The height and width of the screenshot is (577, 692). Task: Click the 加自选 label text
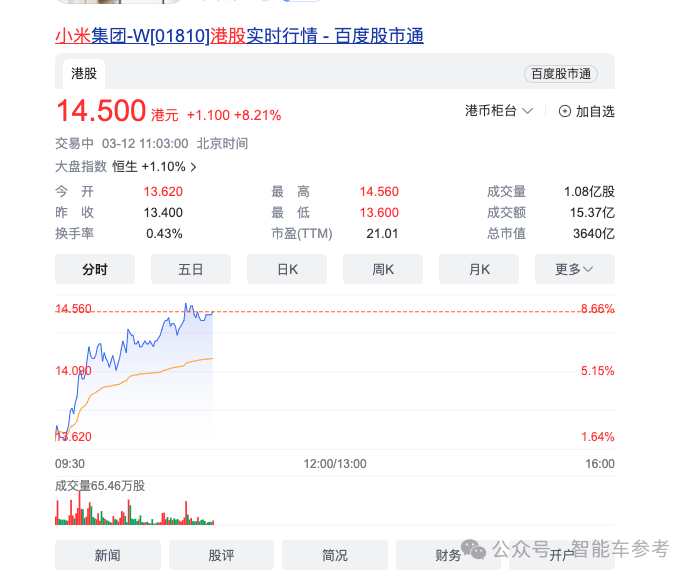point(595,111)
